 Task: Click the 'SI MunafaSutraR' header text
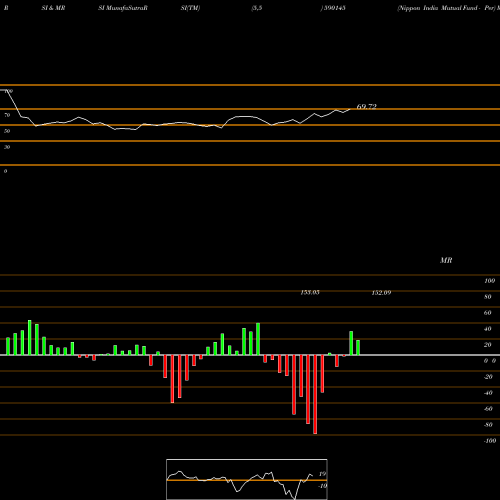point(123,8)
